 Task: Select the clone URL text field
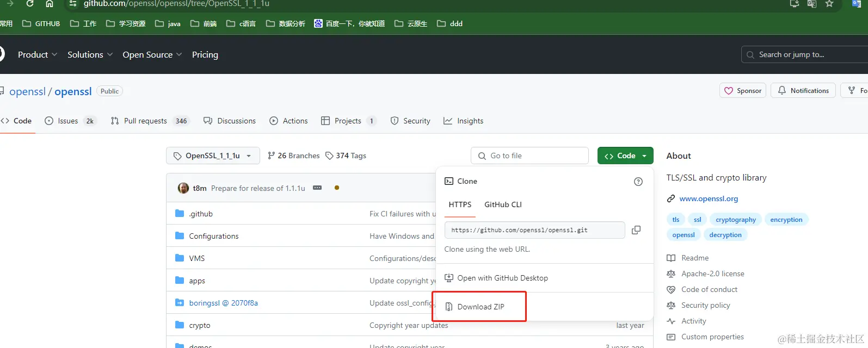click(535, 230)
